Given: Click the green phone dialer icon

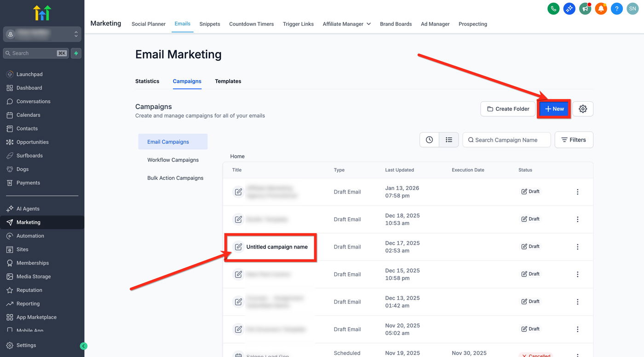Looking at the screenshot, I should (553, 8).
